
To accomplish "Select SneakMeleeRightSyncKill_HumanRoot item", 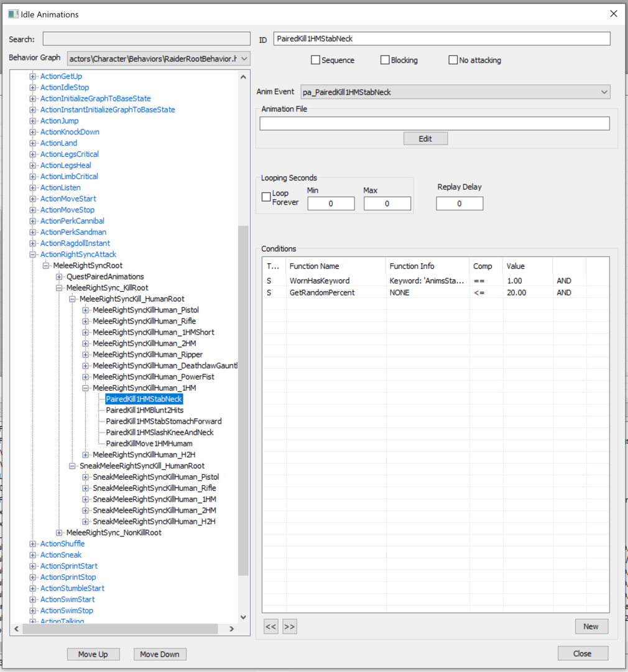I will [x=142, y=466].
